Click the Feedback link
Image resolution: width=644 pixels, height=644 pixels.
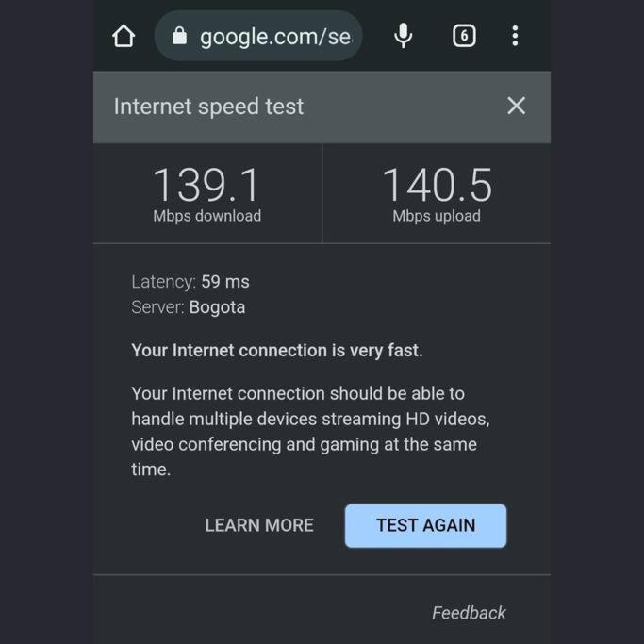[x=469, y=613]
